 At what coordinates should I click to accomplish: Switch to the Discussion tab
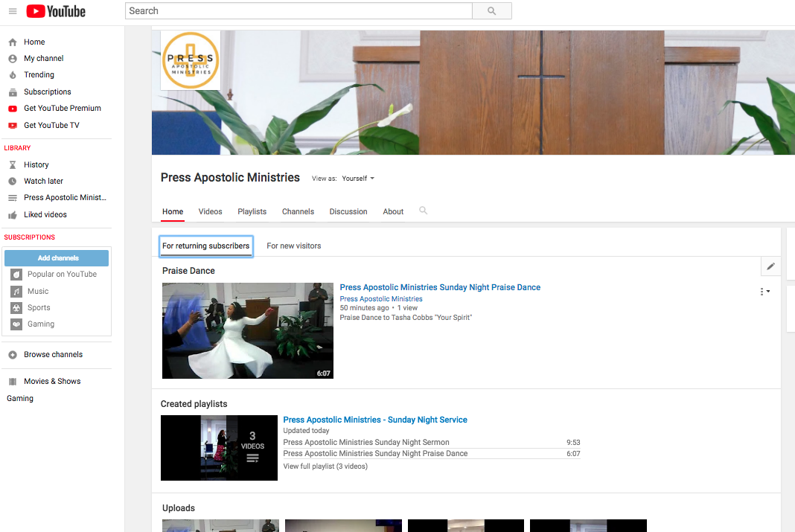[348, 212]
